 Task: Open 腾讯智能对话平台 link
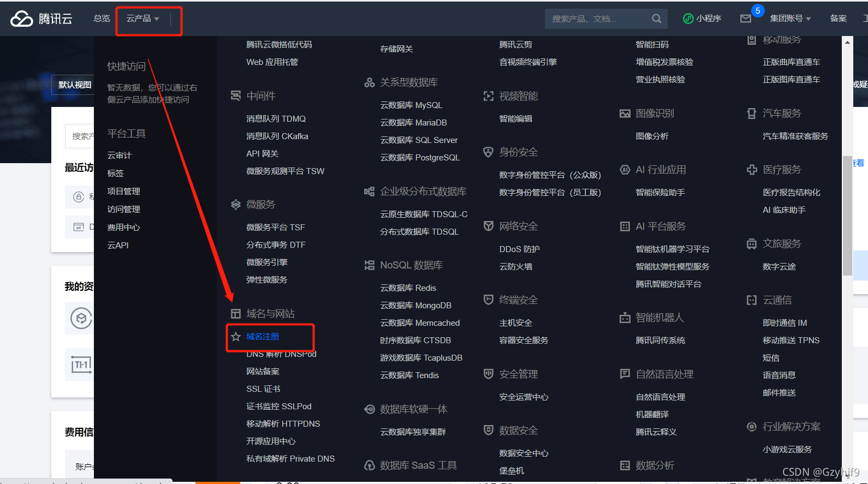pyautogui.click(x=668, y=284)
